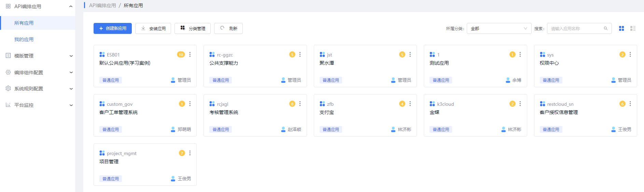
Task: Click 余博 user icon on 测试应用 card
Action: (x=508, y=80)
